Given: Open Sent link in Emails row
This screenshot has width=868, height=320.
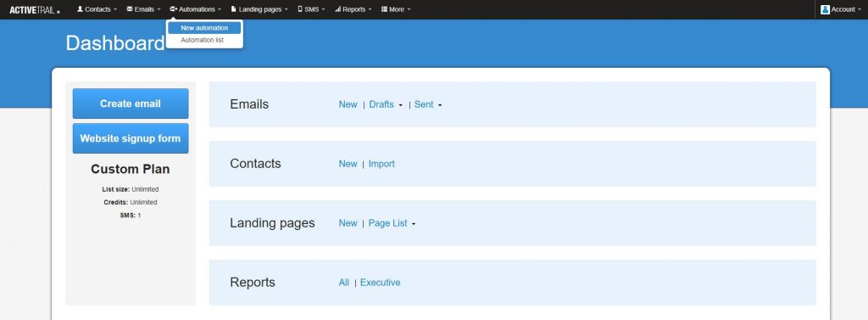Looking at the screenshot, I should 424,104.
